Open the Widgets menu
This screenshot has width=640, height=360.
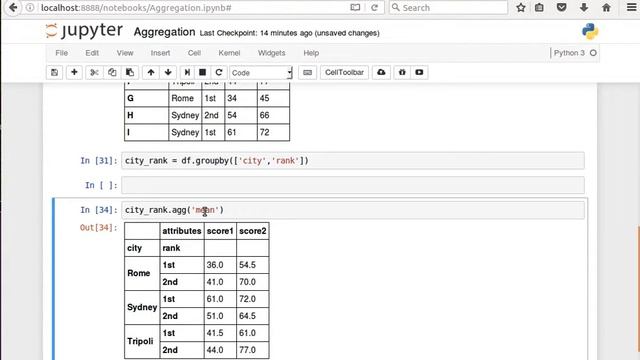click(271, 53)
